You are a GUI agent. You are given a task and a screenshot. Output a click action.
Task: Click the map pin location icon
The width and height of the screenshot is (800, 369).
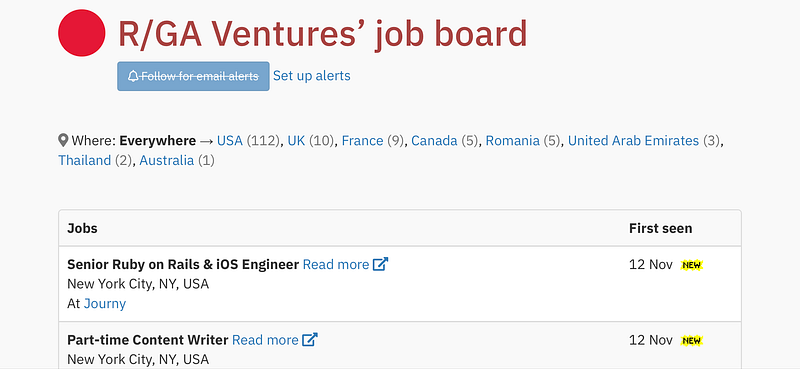tap(63, 140)
